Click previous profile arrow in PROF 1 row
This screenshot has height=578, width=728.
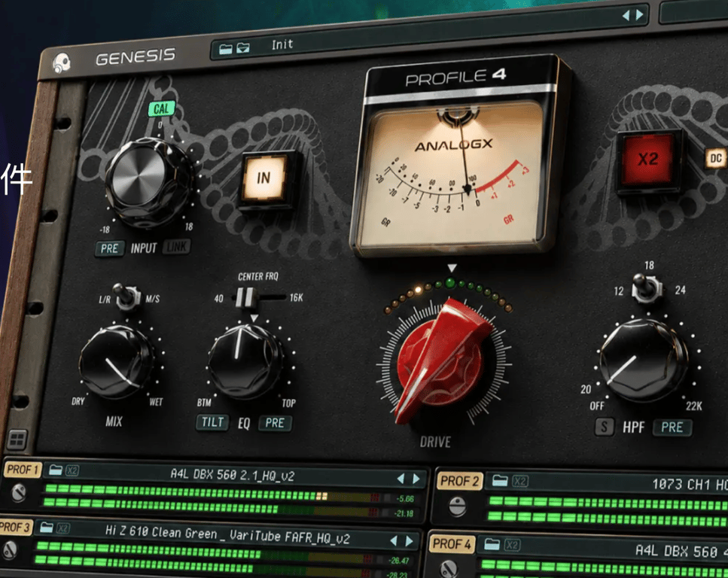coord(401,478)
